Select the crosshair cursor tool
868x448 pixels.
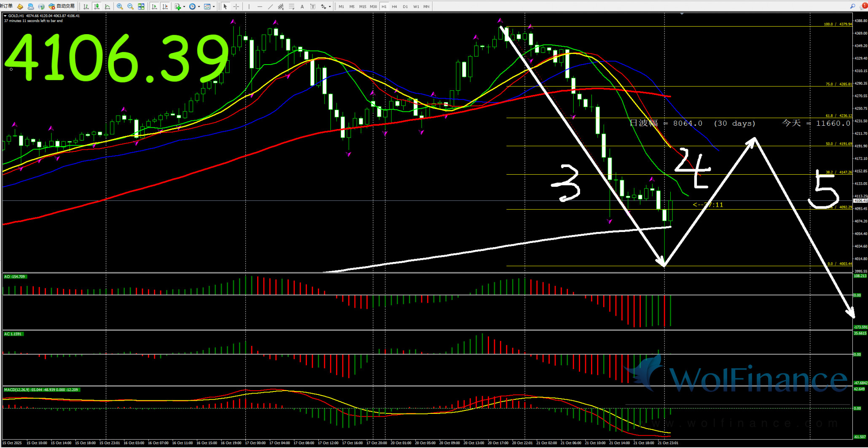tap(236, 6)
